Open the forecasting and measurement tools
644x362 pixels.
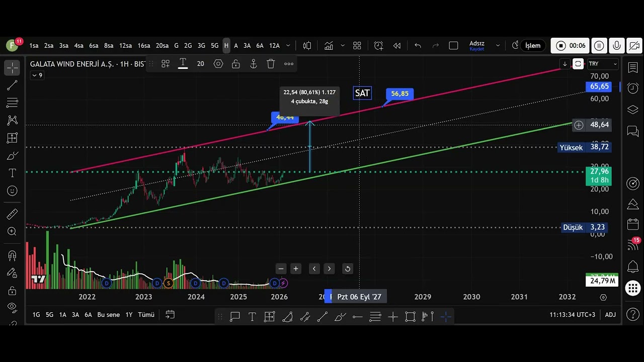click(12, 138)
